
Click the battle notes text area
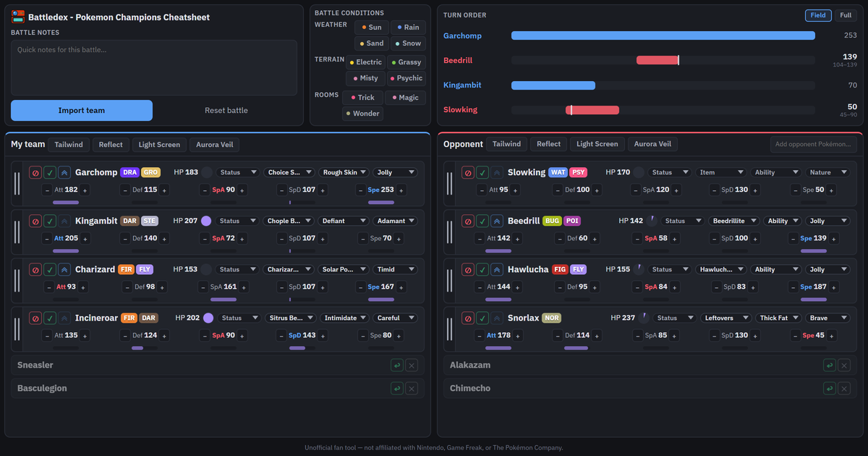click(154, 68)
